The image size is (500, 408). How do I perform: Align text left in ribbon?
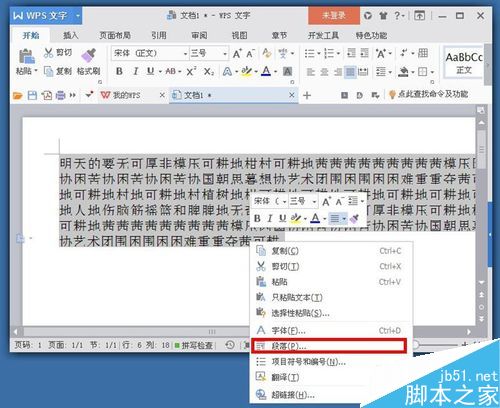coord(310,72)
